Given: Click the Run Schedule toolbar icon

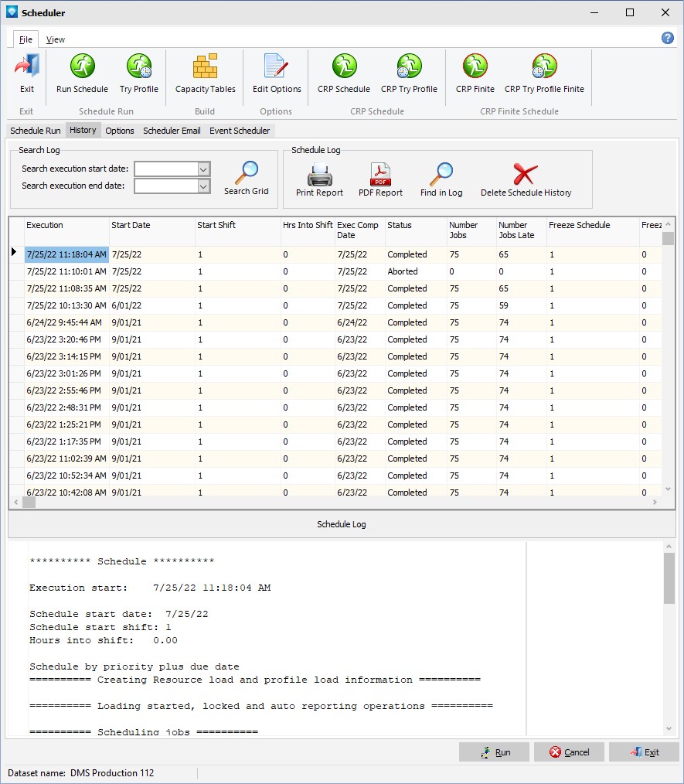Looking at the screenshot, I should pyautogui.click(x=82, y=68).
